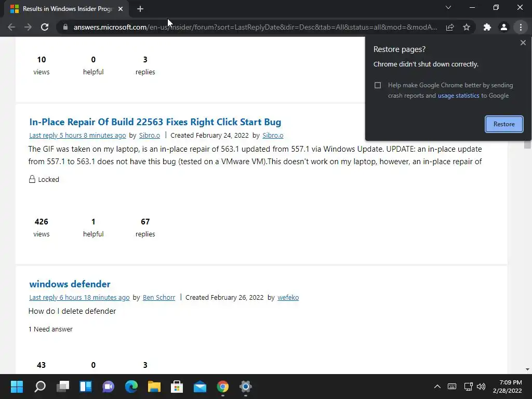Open Chrome three-dot menu
Screen dimensions: 532x399
point(521,27)
